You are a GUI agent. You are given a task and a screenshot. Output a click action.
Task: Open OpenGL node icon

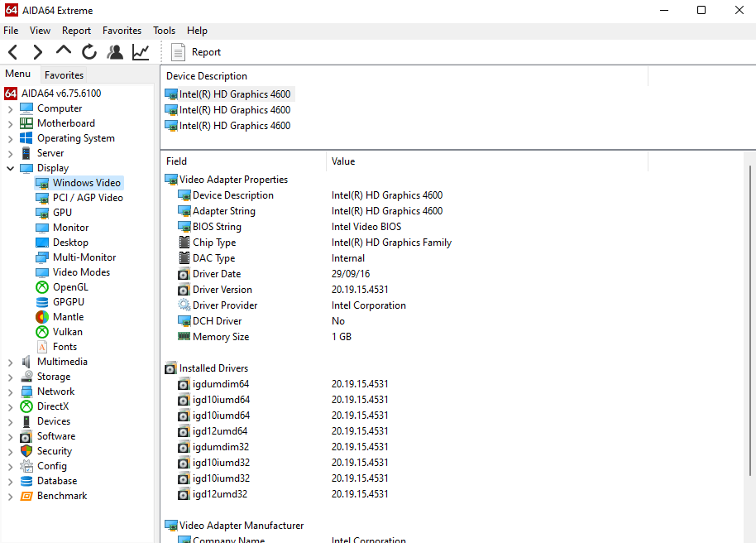[42, 287]
